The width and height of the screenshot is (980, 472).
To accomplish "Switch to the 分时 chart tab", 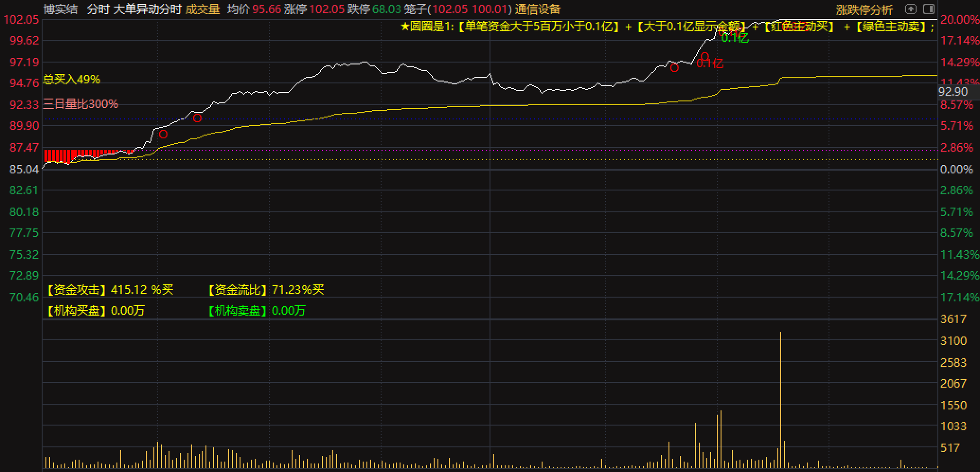I will (x=98, y=9).
